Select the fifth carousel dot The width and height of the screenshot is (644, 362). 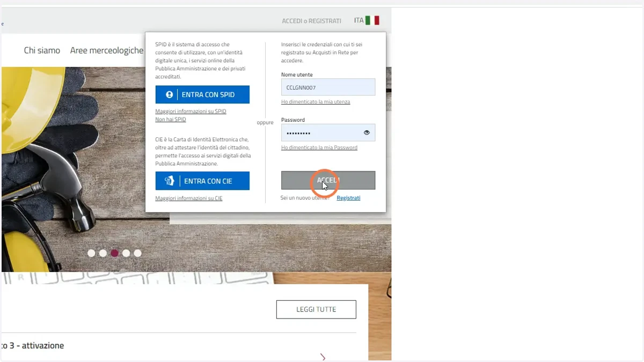138,253
